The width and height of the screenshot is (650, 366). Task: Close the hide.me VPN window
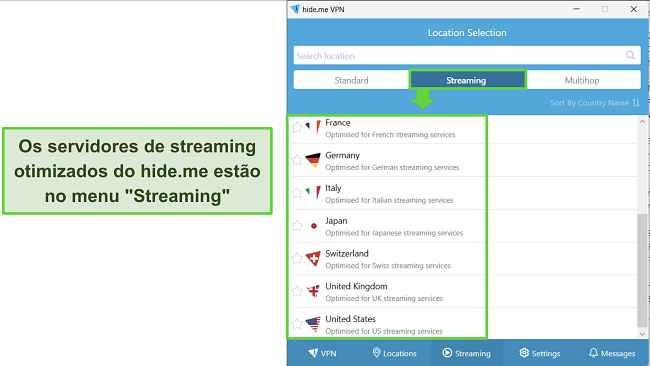(x=633, y=9)
